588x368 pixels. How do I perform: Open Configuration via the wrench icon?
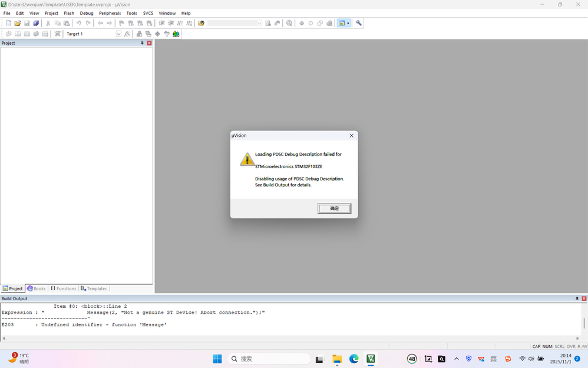(x=359, y=23)
